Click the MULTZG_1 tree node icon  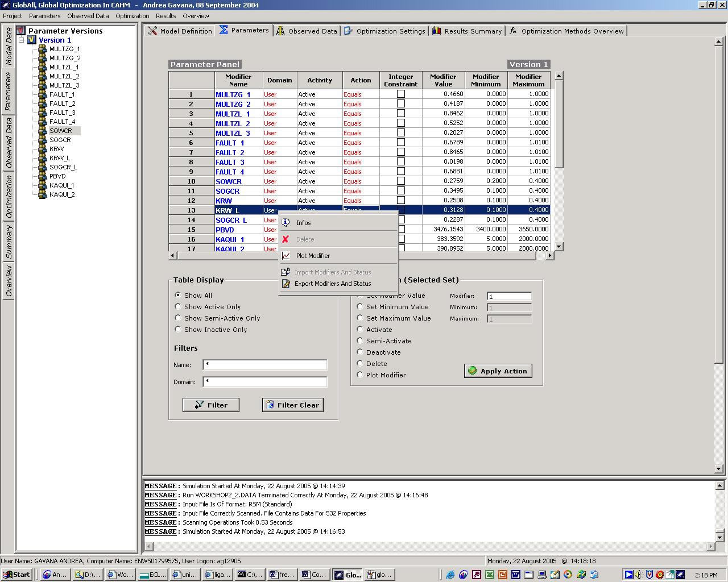point(42,49)
